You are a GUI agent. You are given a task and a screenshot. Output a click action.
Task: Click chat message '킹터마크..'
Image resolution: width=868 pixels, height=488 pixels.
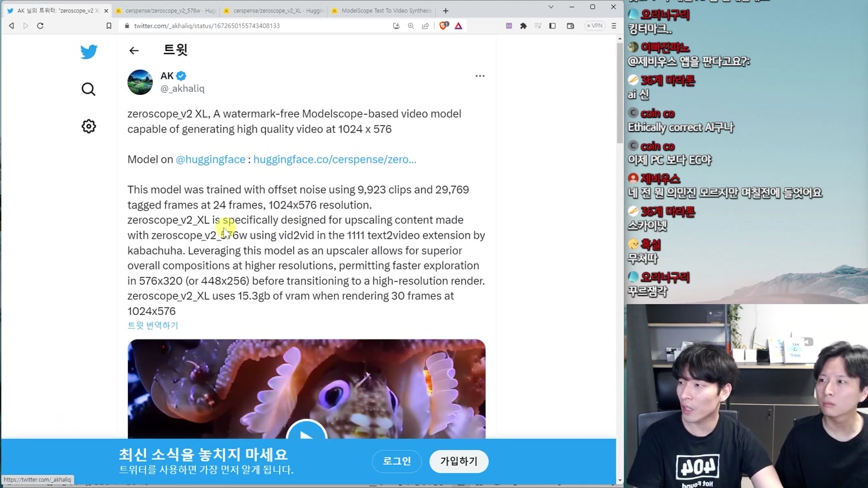point(650,29)
